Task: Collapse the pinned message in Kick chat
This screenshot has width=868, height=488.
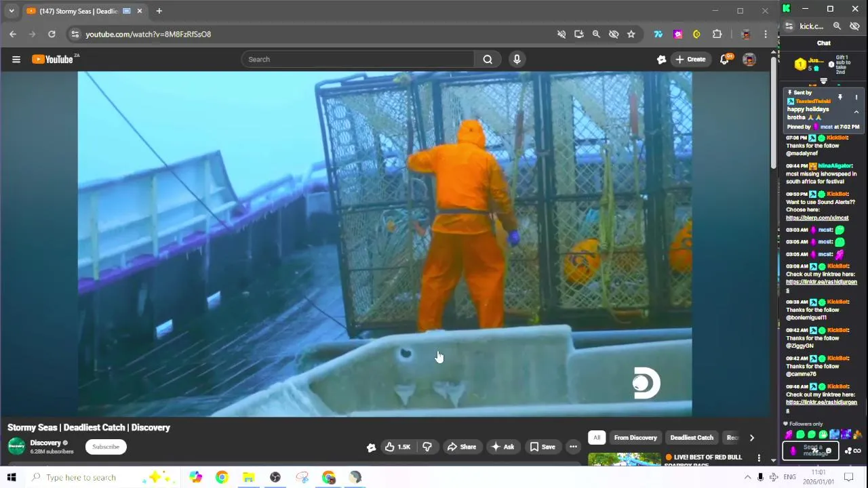Action: [x=856, y=113]
